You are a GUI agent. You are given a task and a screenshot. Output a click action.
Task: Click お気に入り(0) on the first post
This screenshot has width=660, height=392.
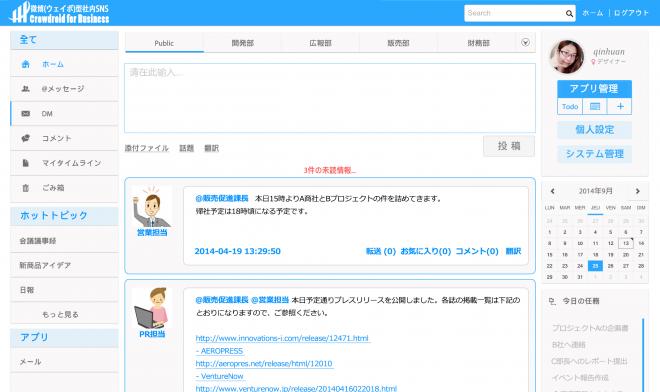[x=426, y=251]
